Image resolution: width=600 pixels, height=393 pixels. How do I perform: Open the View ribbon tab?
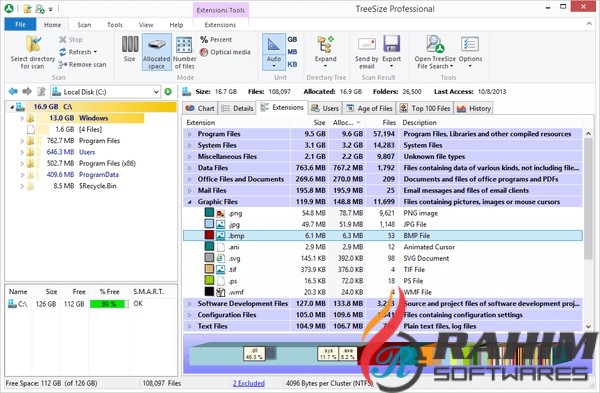pos(146,25)
